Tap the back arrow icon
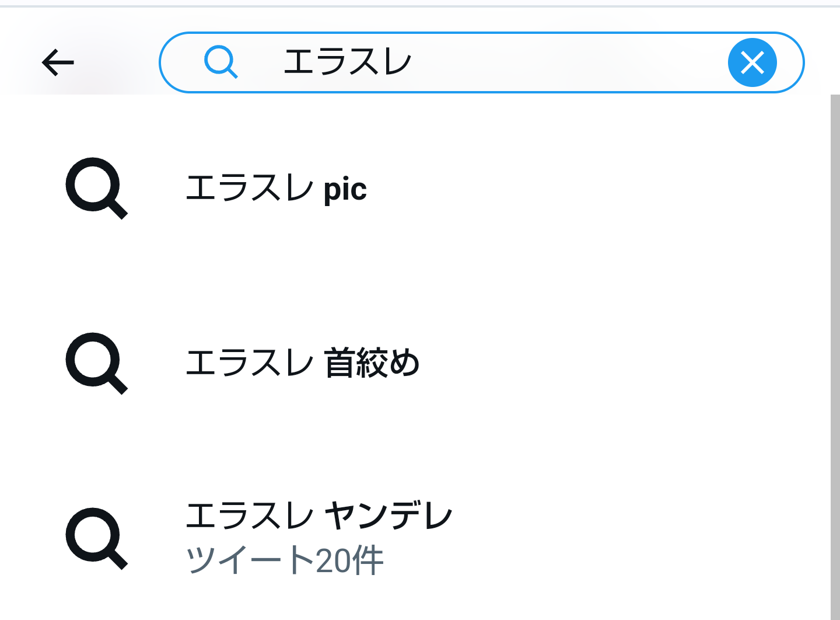The height and width of the screenshot is (620, 840). coord(58,62)
